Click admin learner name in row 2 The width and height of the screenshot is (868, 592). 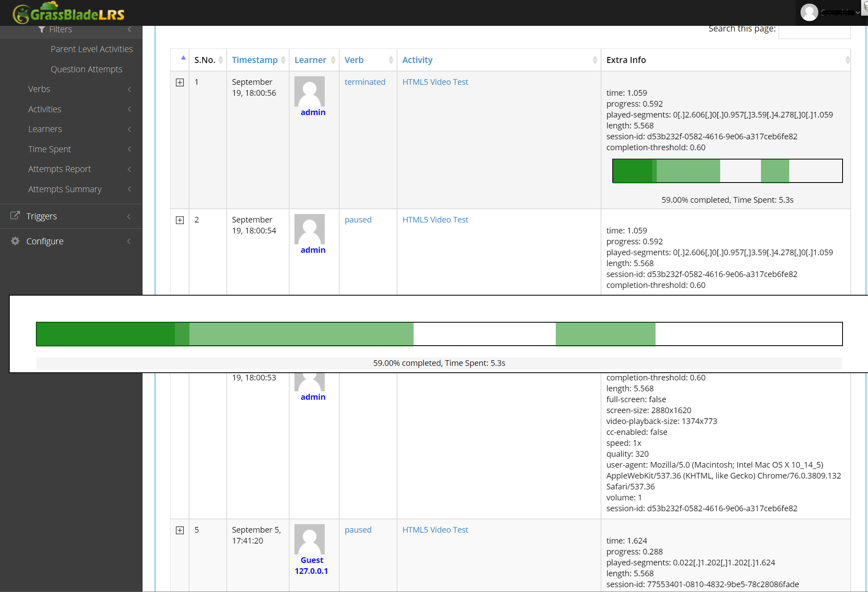313,250
